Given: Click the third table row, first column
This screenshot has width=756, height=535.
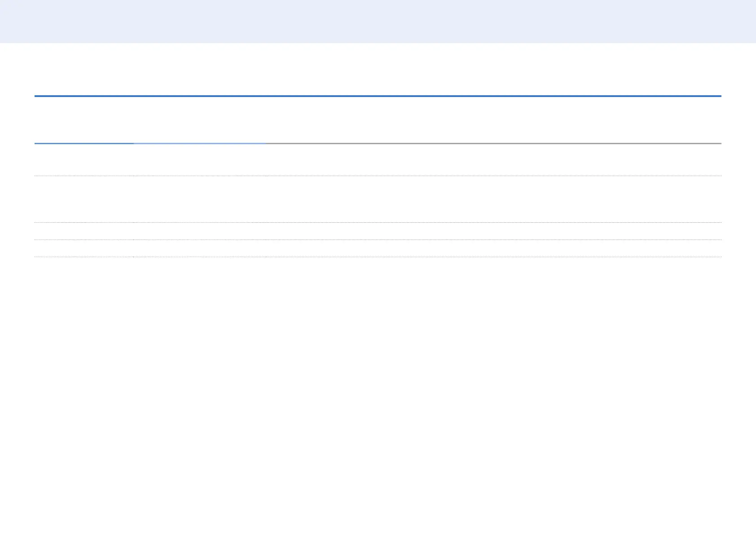Looking at the screenshot, I should click(84, 231).
